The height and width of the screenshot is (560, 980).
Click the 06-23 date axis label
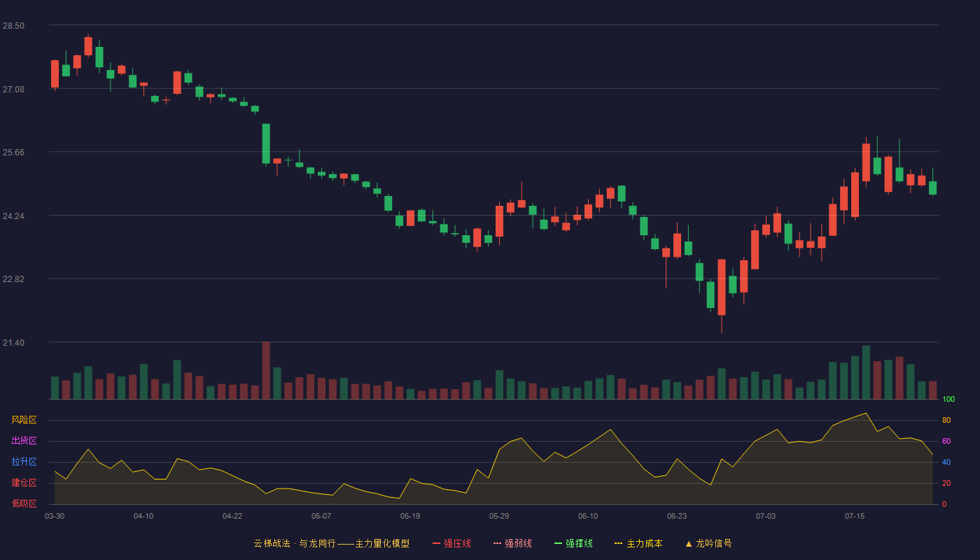677,516
